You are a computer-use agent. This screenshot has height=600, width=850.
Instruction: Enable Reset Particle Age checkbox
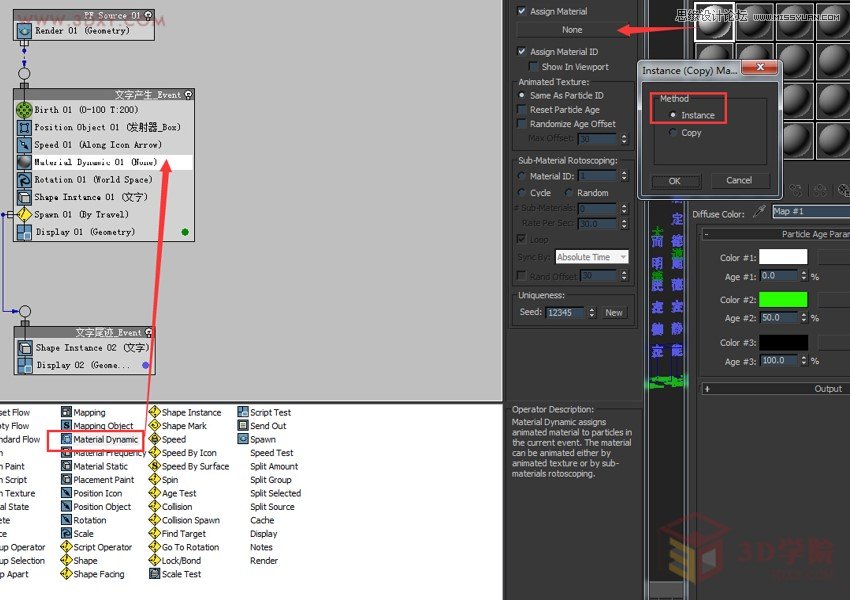click(x=521, y=109)
